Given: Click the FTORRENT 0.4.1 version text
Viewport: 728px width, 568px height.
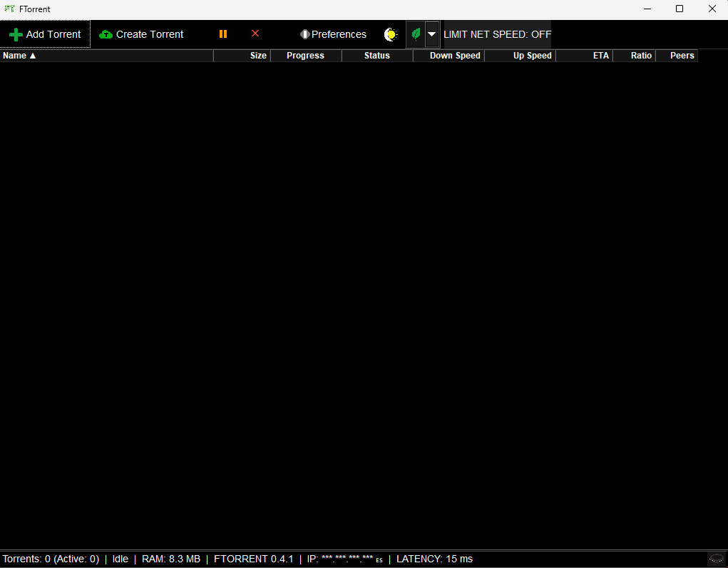Looking at the screenshot, I should click(254, 559).
